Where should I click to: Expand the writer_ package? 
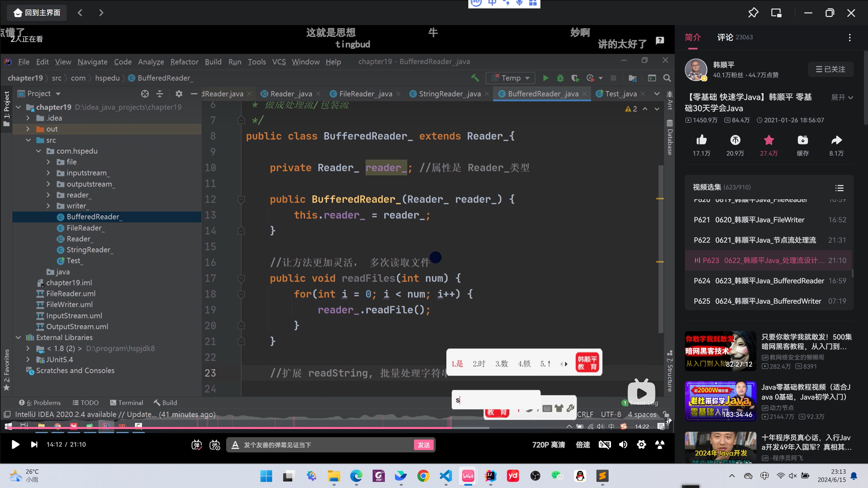pyautogui.click(x=48, y=206)
